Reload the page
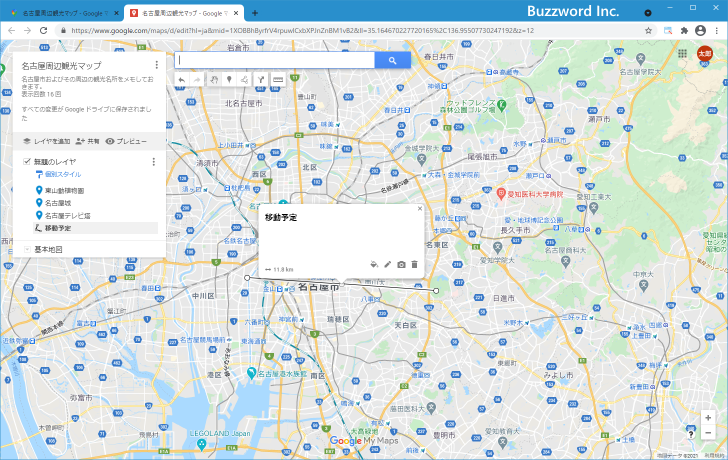 [44, 31]
